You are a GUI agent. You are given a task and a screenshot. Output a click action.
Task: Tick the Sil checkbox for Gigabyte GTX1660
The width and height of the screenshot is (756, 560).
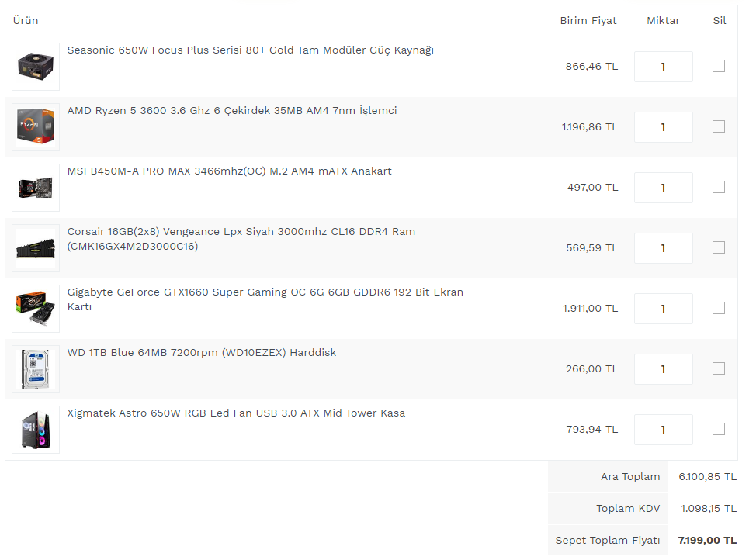[x=719, y=308]
